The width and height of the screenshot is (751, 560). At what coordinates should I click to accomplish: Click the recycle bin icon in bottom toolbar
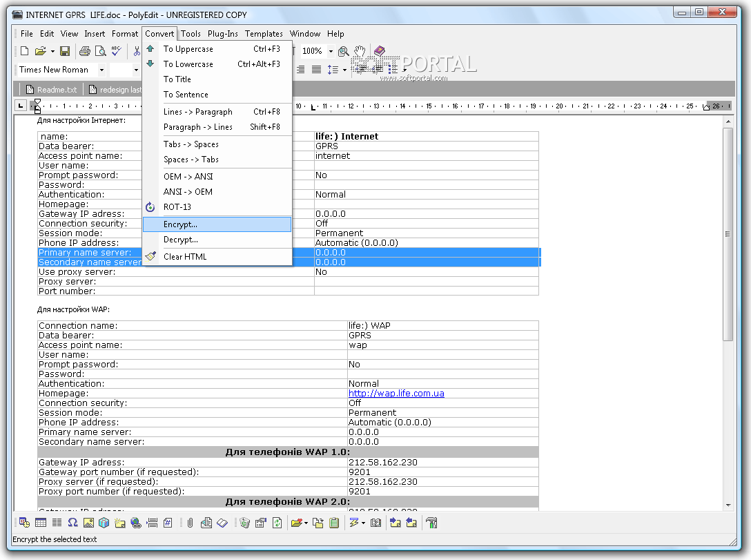point(245,523)
